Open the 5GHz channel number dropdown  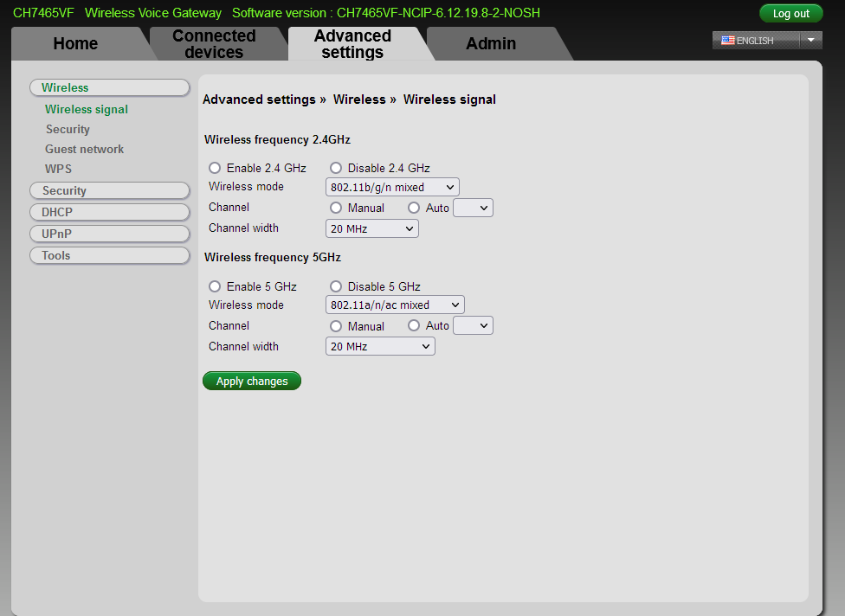(x=474, y=325)
